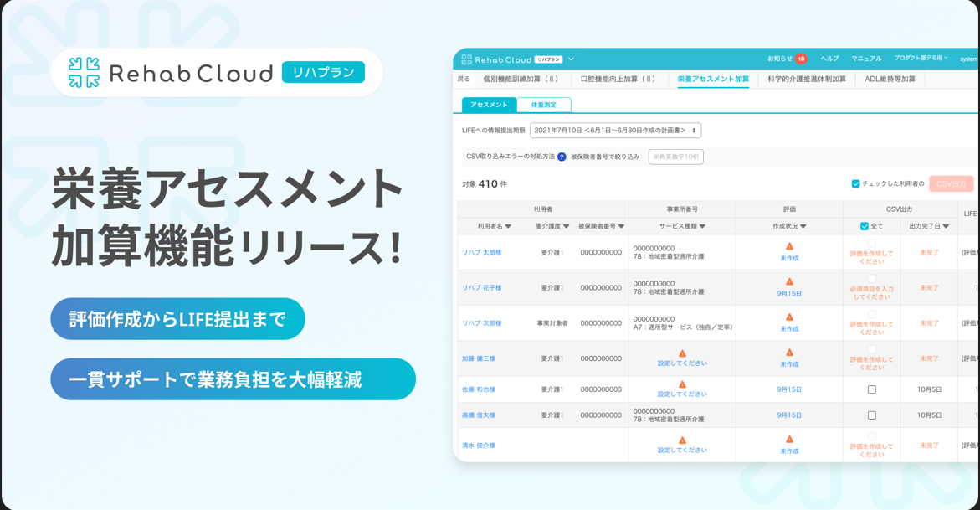Open user リハブ 次郎様 link
The image size is (980, 510).
point(482,323)
